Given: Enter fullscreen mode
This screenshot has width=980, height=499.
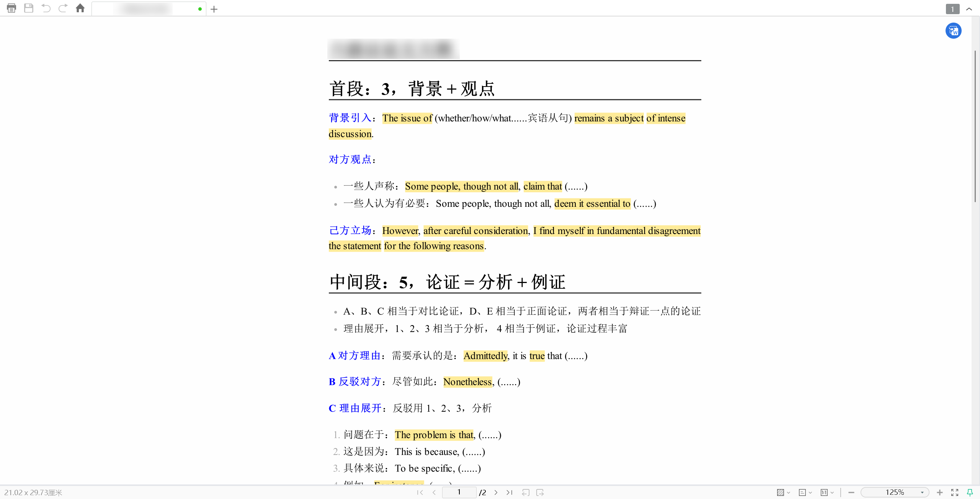Looking at the screenshot, I should [955, 492].
